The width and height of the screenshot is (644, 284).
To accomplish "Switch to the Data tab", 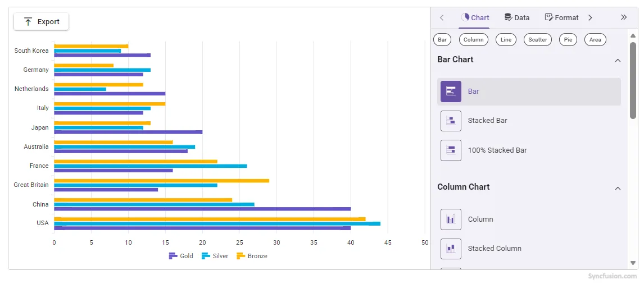I will pyautogui.click(x=516, y=17).
